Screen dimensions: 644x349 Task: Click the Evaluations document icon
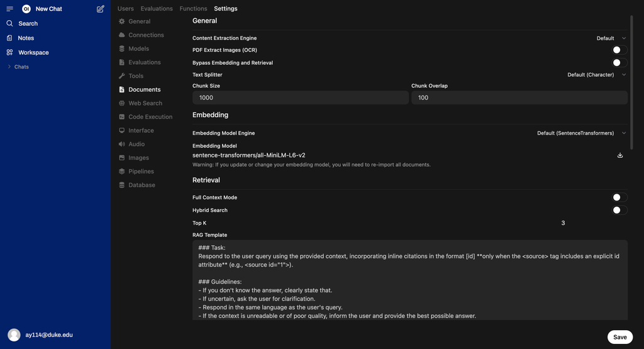tap(121, 62)
